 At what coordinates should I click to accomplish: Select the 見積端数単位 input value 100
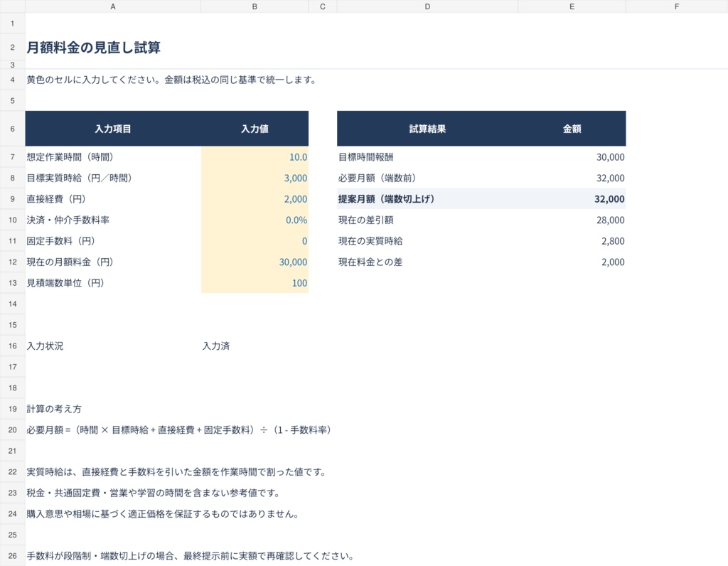(x=255, y=283)
